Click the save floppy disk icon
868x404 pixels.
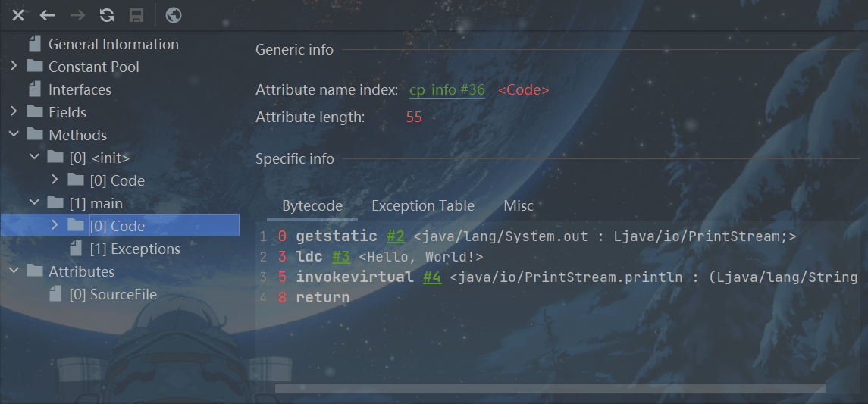136,15
